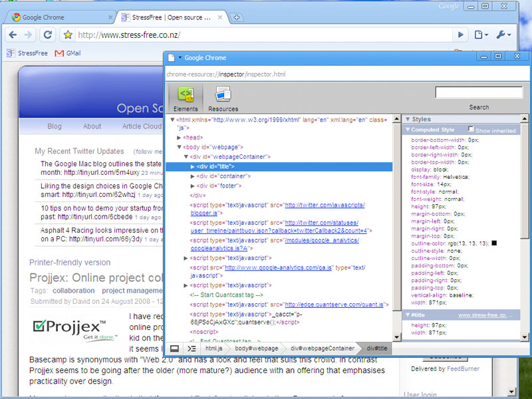Collapse the html root node
The height and width of the screenshot is (399, 532).
coord(172,120)
